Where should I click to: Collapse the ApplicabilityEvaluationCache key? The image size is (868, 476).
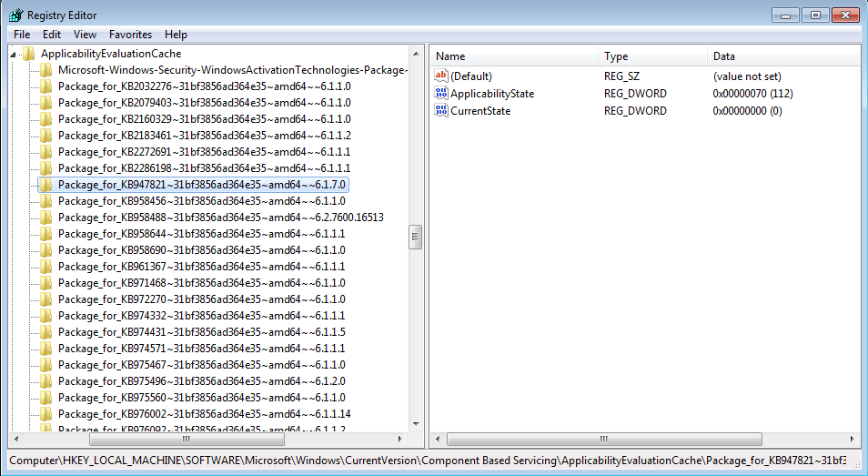coord(13,55)
